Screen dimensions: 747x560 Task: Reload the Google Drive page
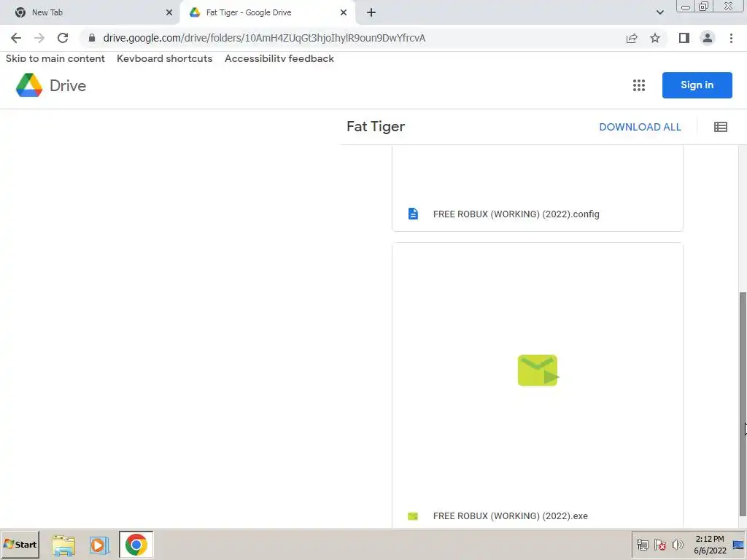click(x=63, y=38)
